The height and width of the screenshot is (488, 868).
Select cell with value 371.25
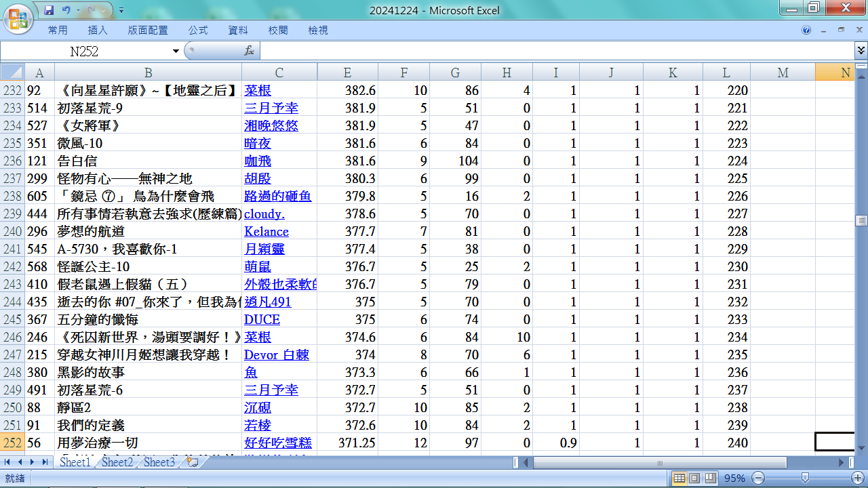tap(347, 443)
